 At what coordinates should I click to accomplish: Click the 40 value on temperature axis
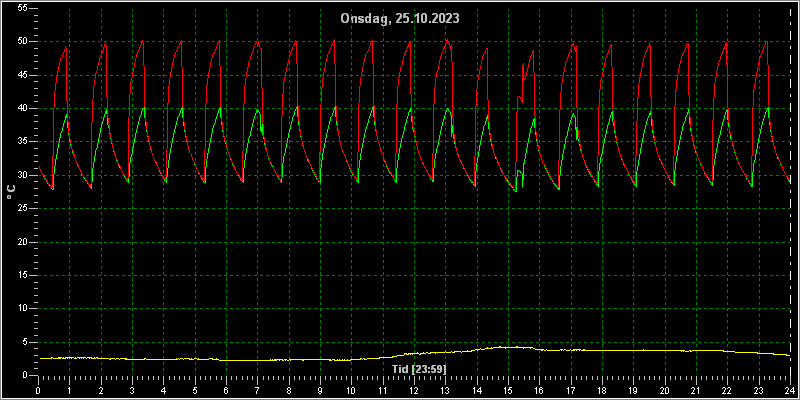23,108
